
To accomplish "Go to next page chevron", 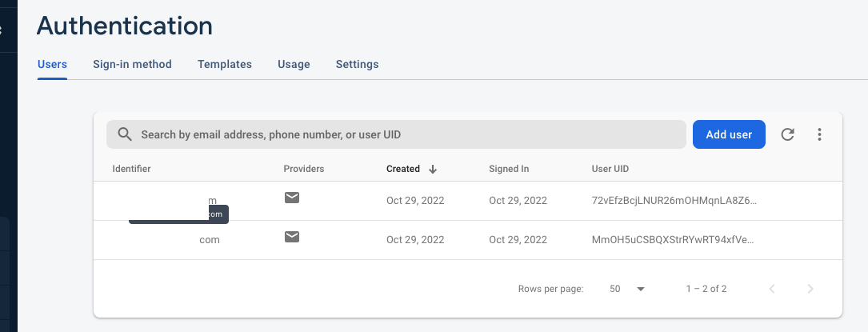I will 810,289.
